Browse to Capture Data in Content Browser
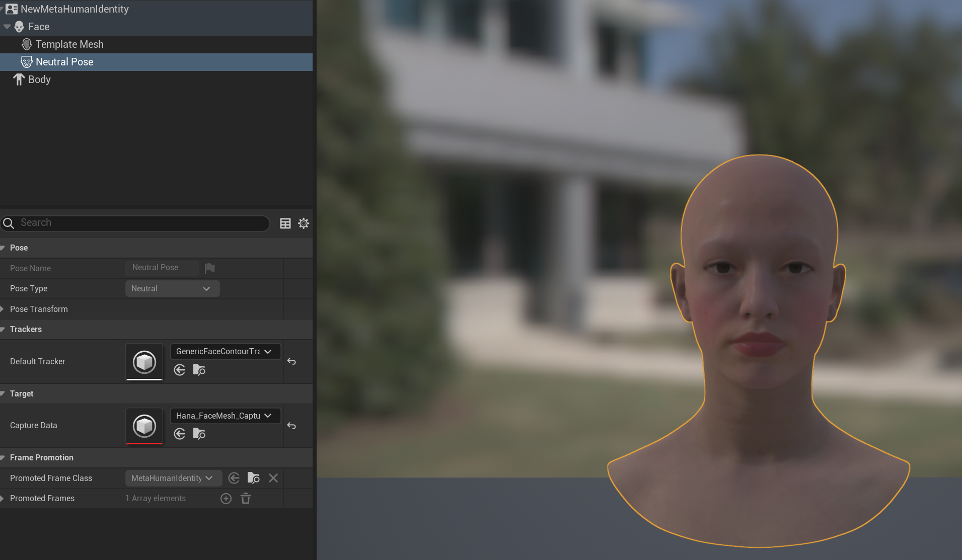962x560 pixels. tap(199, 434)
